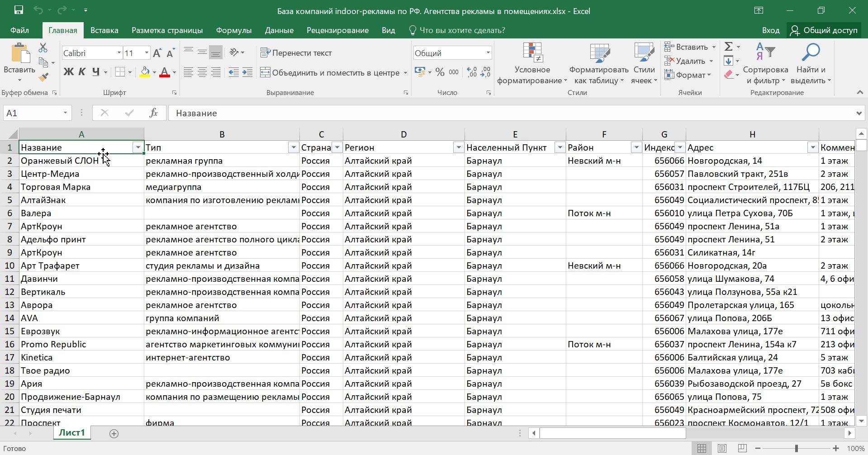Toggle Italic formatting (К)
The image size is (868, 455).
pyautogui.click(x=82, y=72)
